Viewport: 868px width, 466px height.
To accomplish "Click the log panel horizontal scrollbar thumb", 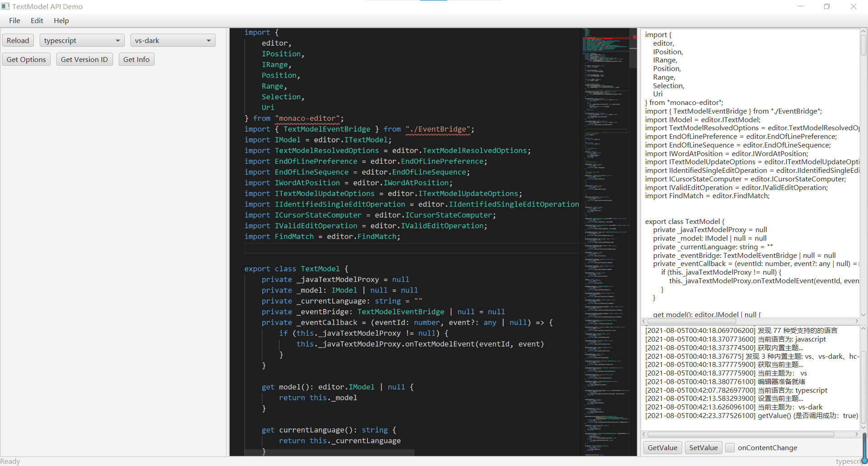I will click(x=741, y=434).
